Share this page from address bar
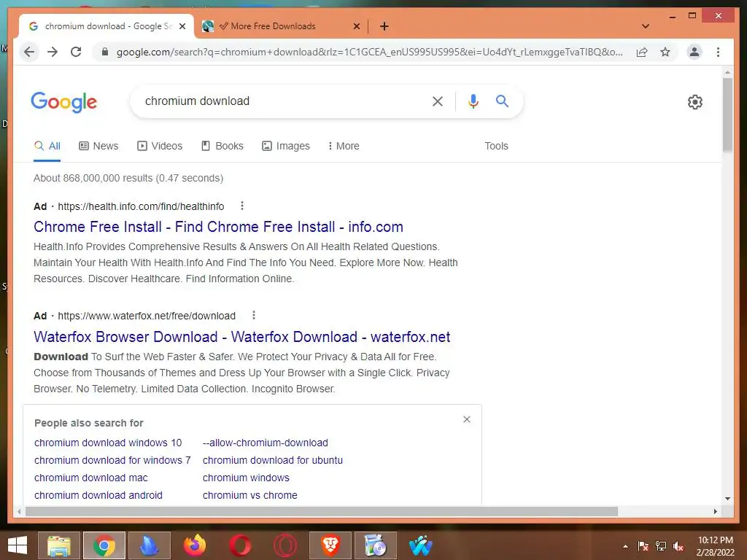The height and width of the screenshot is (560, 747). coord(642,52)
